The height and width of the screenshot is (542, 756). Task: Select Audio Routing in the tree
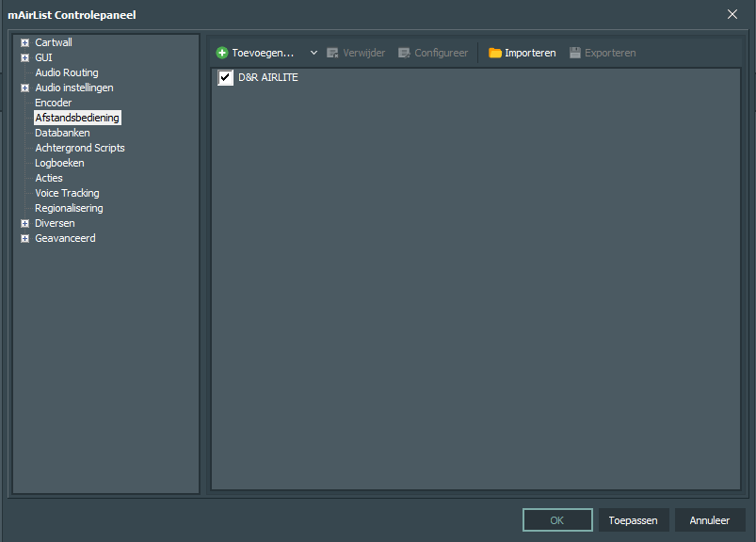[x=67, y=72]
